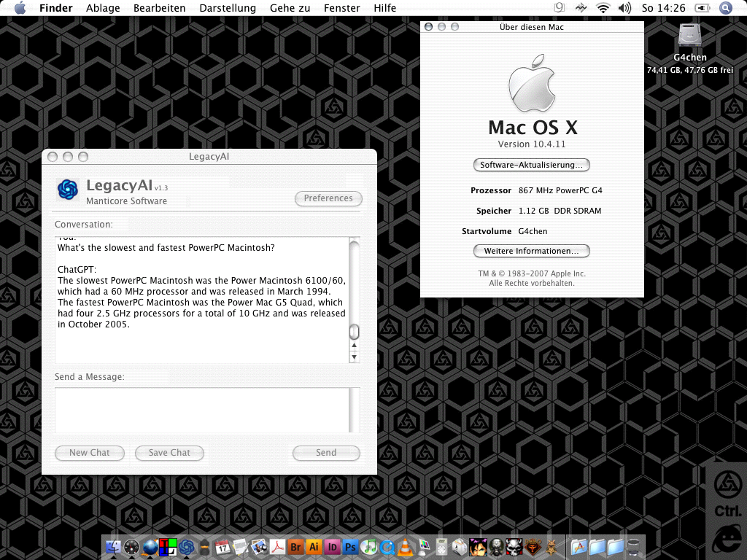Click the conversation scrollbar up arrow
The image size is (747, 560).
point(354,345)
